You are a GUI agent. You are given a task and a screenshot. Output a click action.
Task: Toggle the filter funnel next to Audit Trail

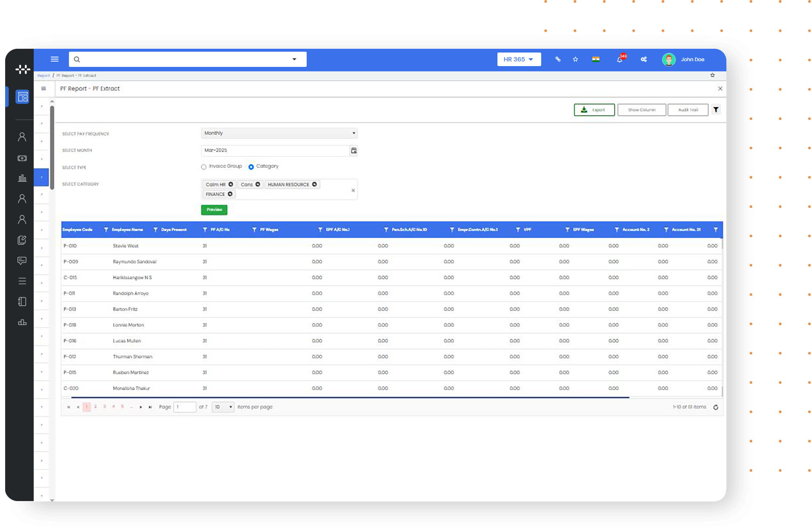coord(716,110)
